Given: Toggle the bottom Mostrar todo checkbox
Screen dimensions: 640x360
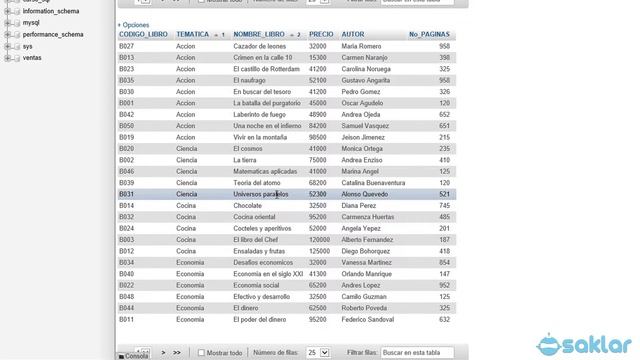Looking at the screenshot, I should (x=201, y=353).
